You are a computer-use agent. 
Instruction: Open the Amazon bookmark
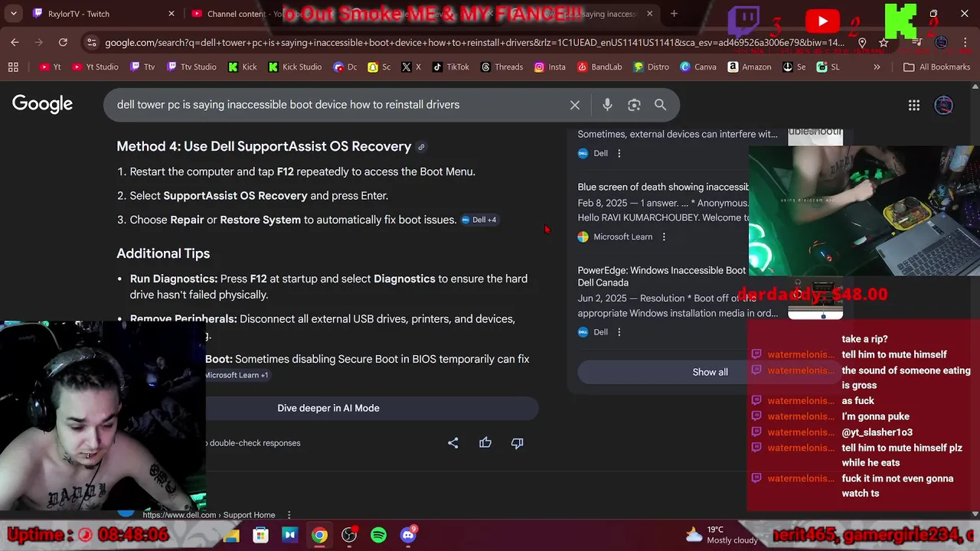pos(750,67)
